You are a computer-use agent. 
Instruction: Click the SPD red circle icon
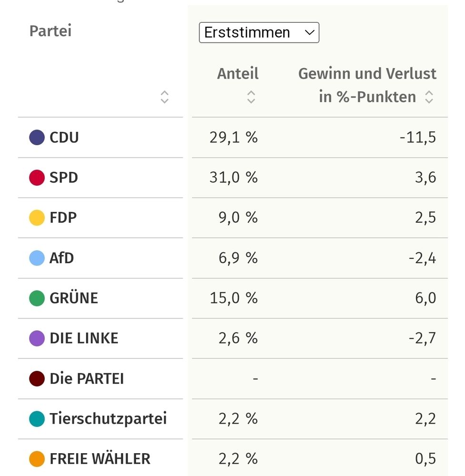[36, 177]
